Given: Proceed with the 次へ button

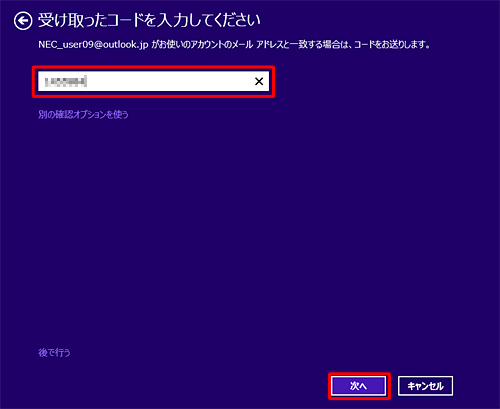Looking at the screenshot, I should pos(359,386).
